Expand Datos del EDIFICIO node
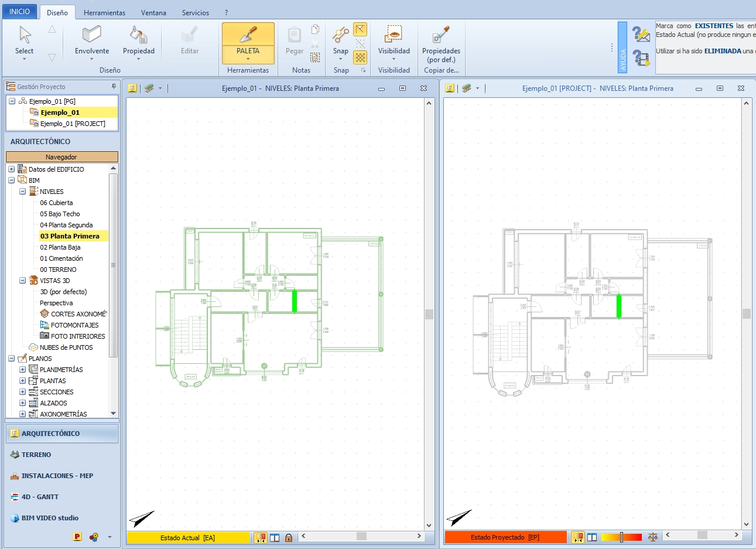The width and height of the screenshot is (756, 549). coord(11,169)
